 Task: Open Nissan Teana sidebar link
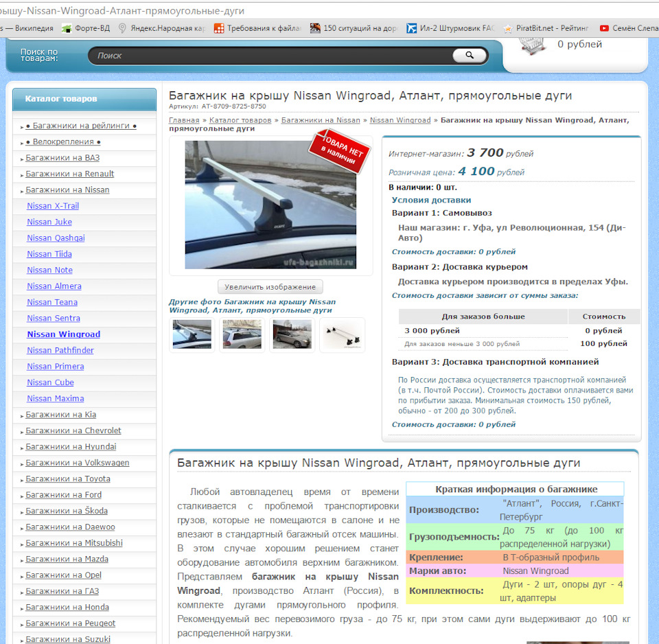point(52,302)
